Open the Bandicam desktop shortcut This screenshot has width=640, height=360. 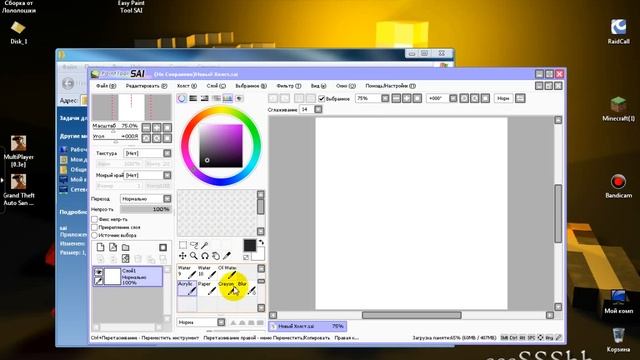point(618,187)
